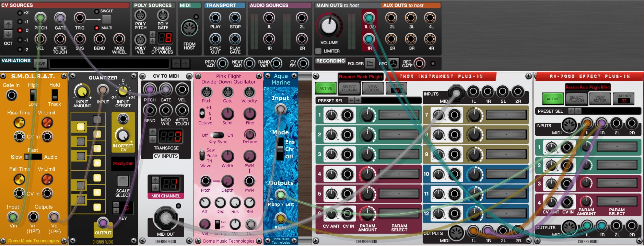Click the Audio Sources 1L jack

[x=269, y=18]
